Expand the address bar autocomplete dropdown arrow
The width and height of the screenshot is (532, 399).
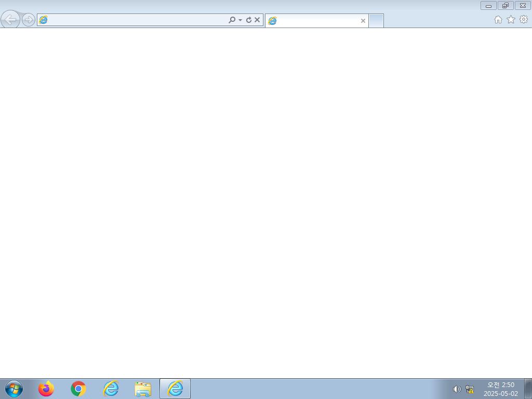[240, 20]
